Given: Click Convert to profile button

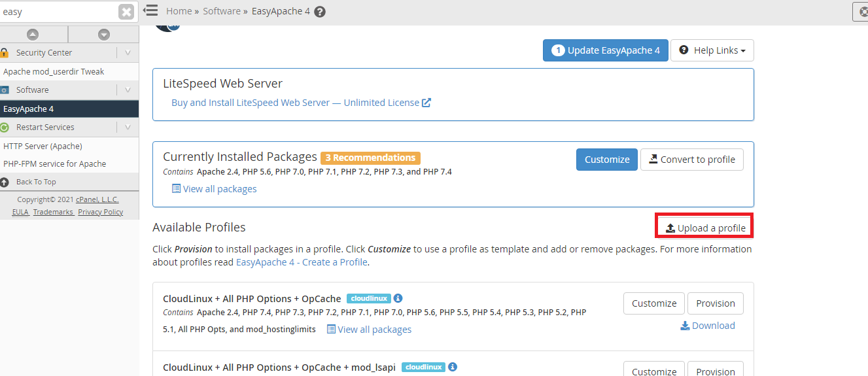Looking at the screenshot, I should coord(692,160).
